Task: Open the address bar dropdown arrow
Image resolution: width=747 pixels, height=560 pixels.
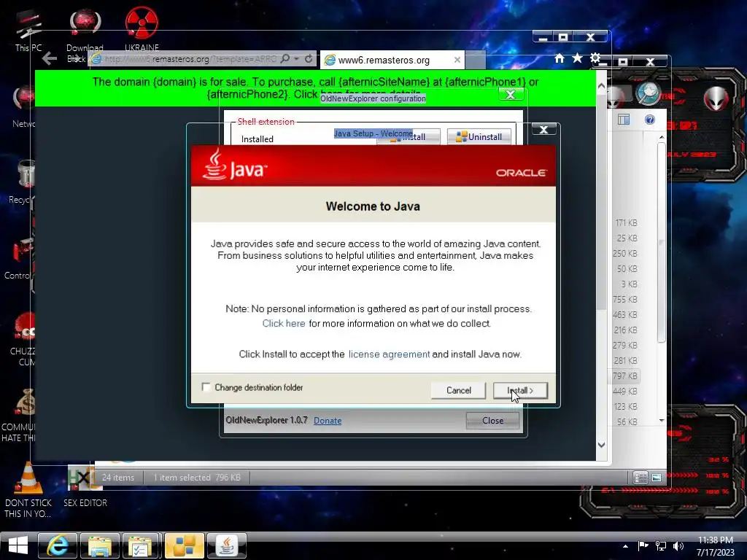Action: (296, 58)
